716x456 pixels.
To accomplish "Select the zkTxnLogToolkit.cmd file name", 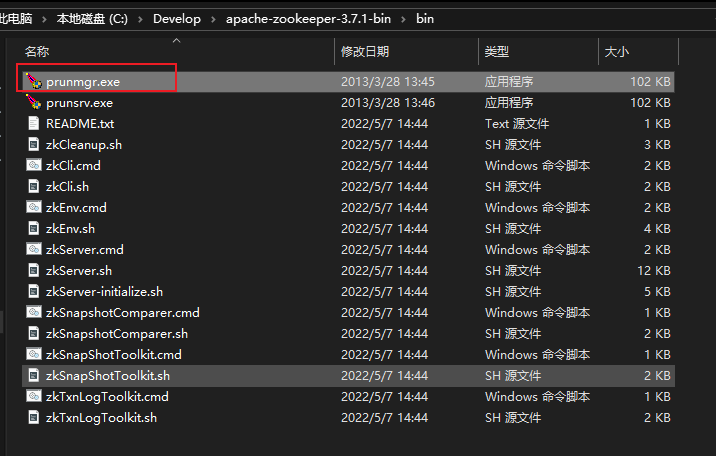I will click(107, 397).
